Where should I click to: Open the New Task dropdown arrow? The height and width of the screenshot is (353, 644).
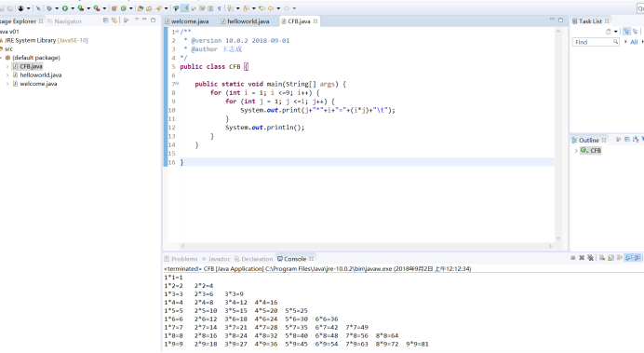pos(616,32)
